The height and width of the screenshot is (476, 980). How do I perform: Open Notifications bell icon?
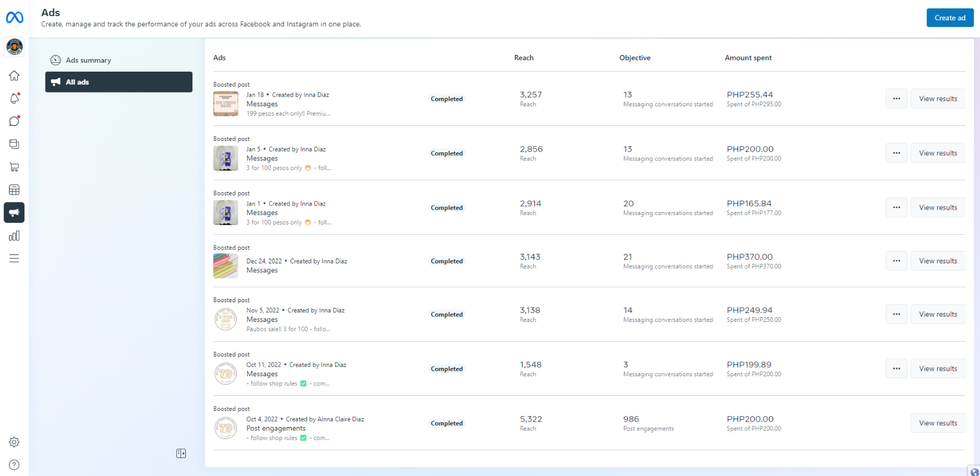(14, 99)
